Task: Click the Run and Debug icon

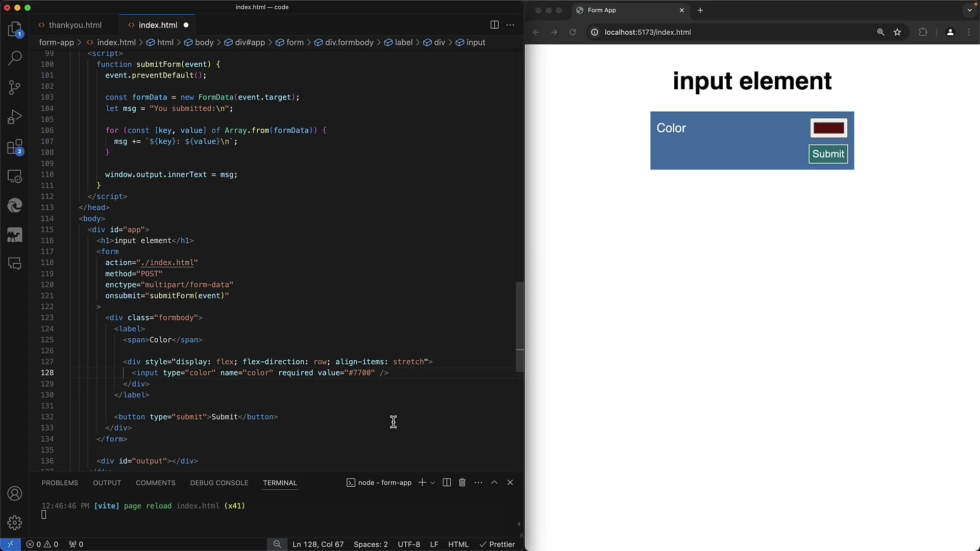Action: coord(15,117)
